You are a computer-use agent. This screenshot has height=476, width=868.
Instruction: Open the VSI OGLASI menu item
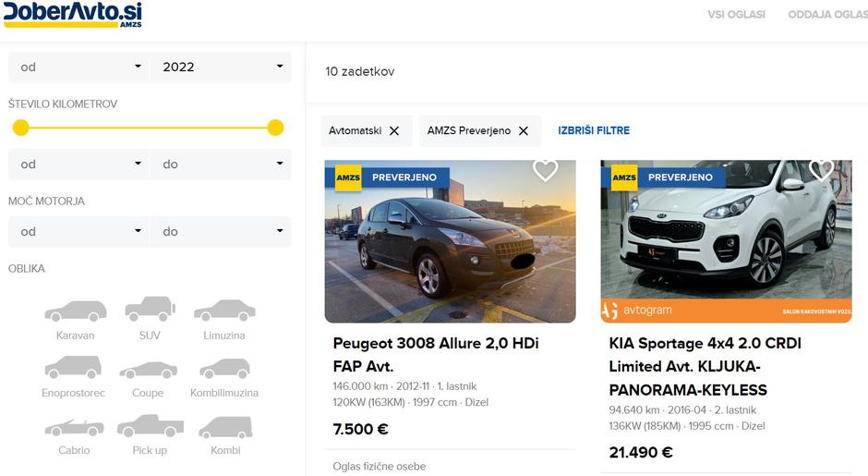pyautogui.click(x=736, y=15)
